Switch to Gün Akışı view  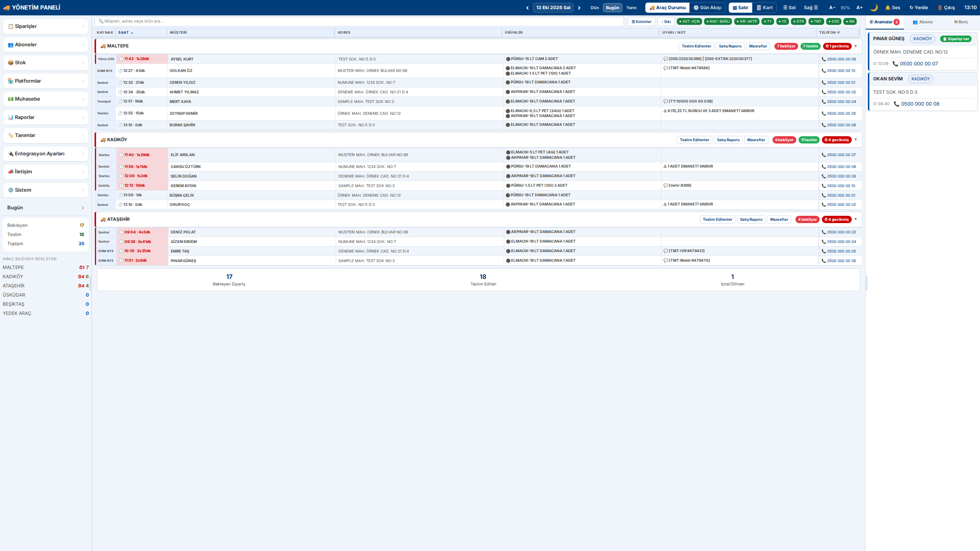click(x=707, y=8)
